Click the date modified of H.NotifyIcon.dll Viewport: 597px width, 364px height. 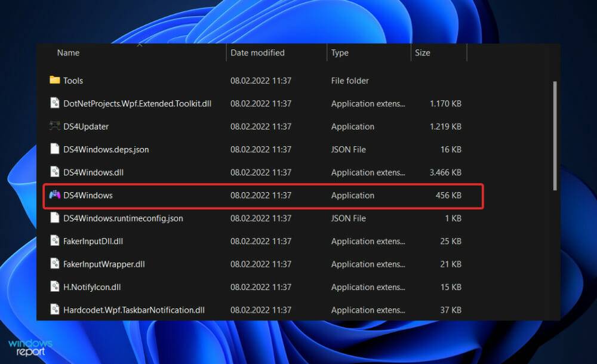(x=261, y=287)
